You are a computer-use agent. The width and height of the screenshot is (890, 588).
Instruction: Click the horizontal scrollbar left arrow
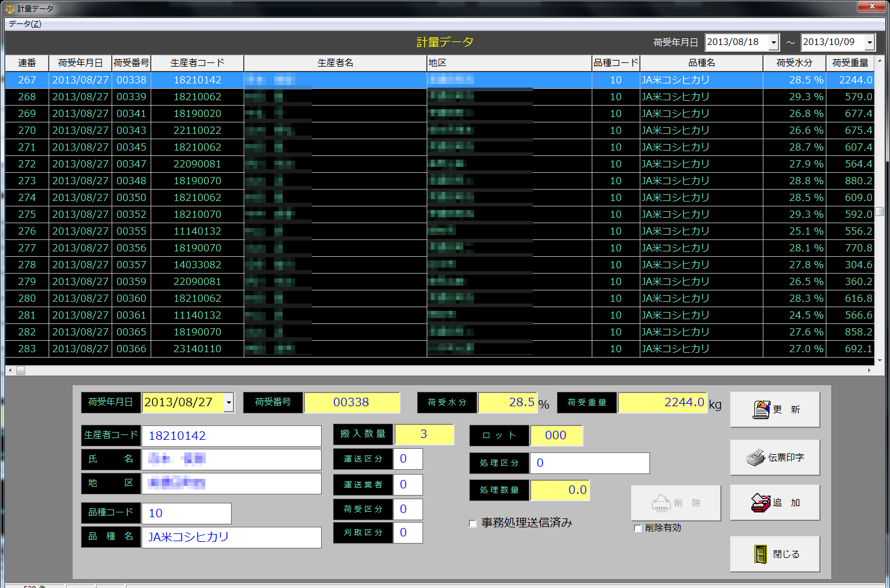10,371
